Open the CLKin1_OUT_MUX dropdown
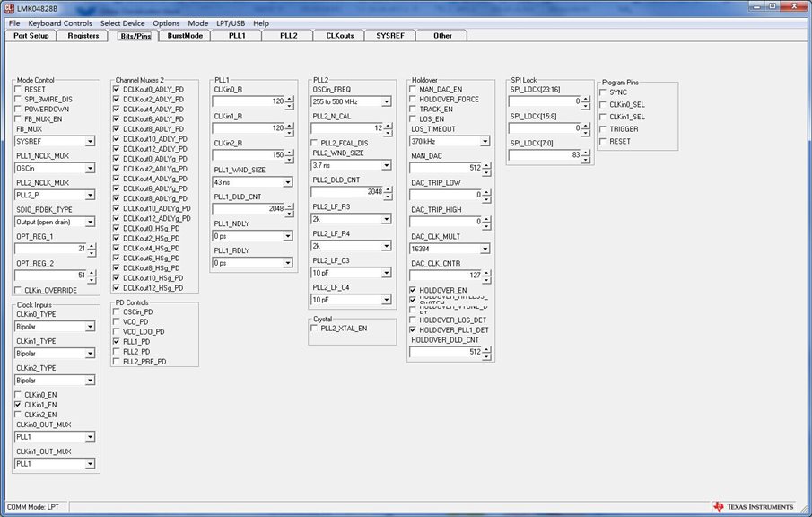 point(55,464)
